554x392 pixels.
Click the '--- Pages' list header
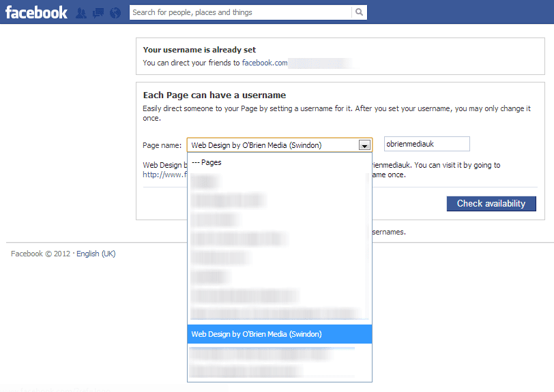click(x=207, y=162)
